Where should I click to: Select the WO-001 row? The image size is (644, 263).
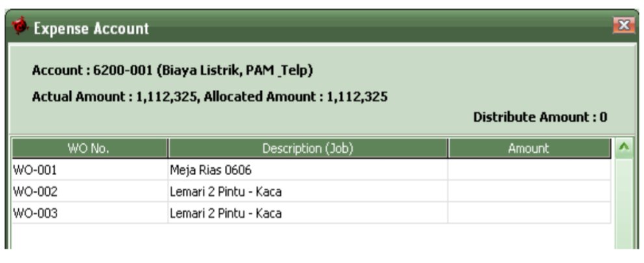point(311,170)
